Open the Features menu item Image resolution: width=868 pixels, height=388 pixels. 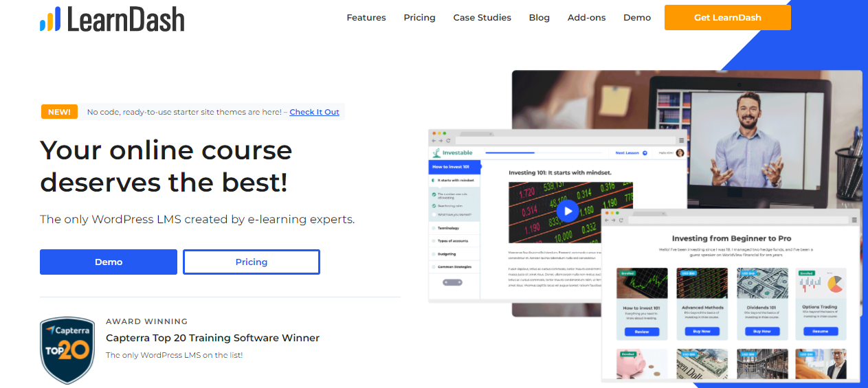point(366,18)
